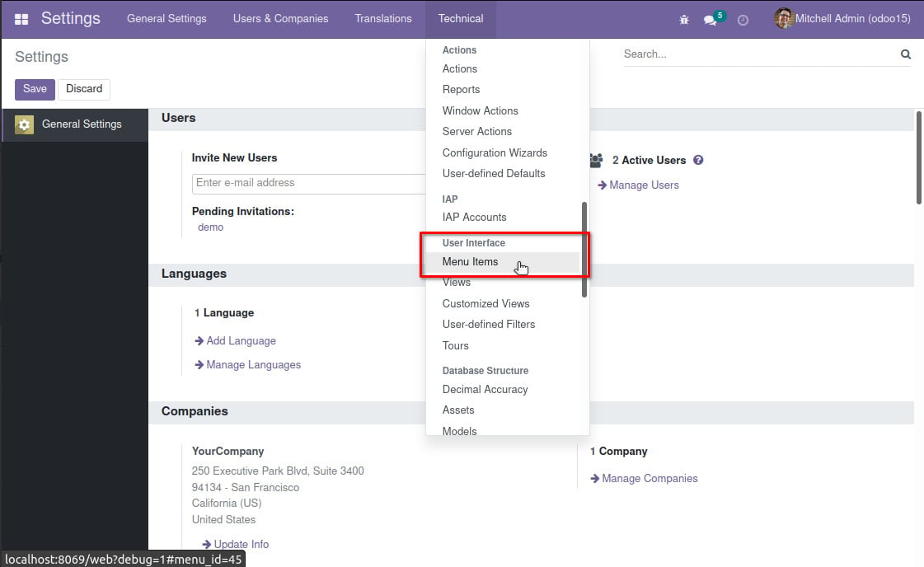Click the Discard button
The width and height of the screenshot is (924, 567).
coord(84,89)
